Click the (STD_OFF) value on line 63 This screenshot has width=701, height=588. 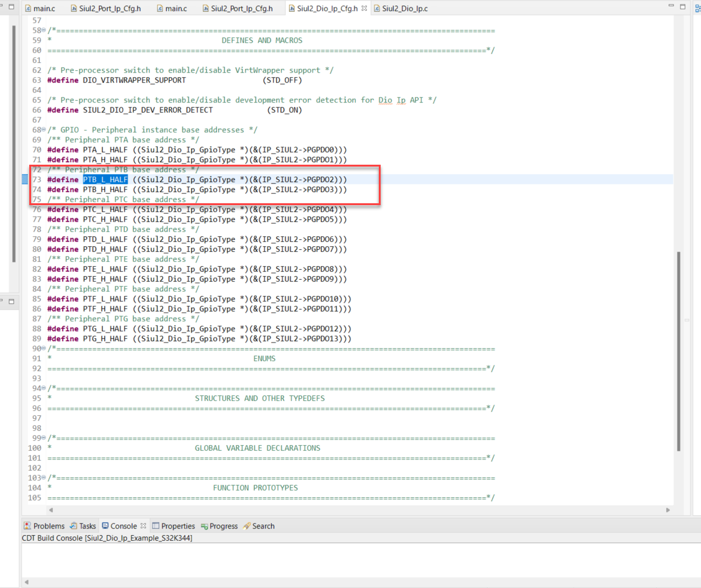point(282,80)
